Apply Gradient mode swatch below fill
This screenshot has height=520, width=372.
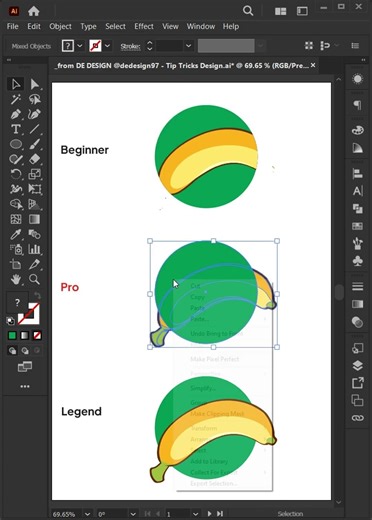pos(25,335)
